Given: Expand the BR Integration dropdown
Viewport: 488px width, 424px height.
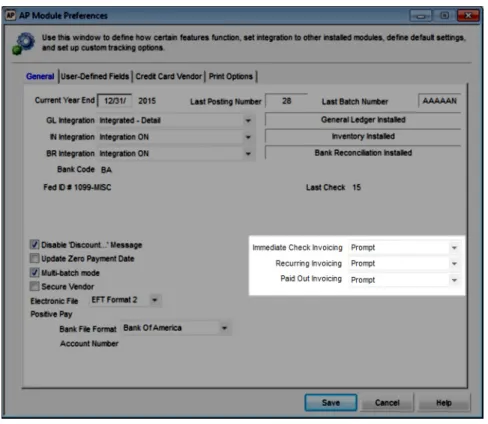Looking at the screenshot, I should (248, 154).
